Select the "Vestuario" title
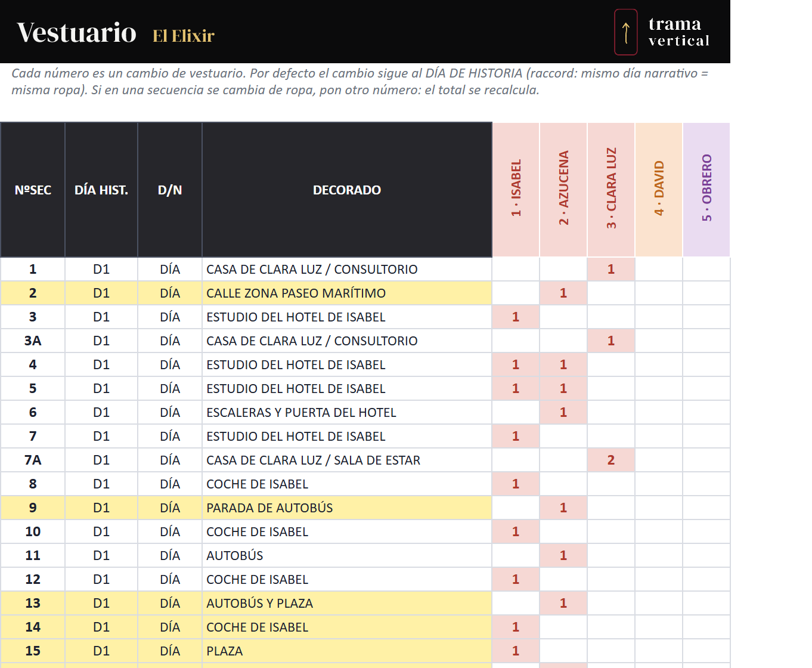The height and width of the screenshot is (668, 812). pos(77,32)
